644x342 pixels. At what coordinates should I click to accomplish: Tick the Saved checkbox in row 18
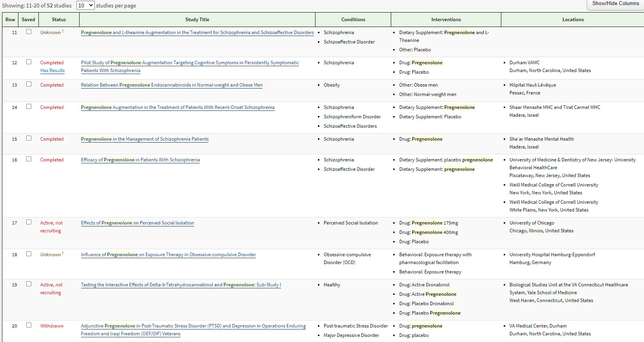click(x=29, y=254)
